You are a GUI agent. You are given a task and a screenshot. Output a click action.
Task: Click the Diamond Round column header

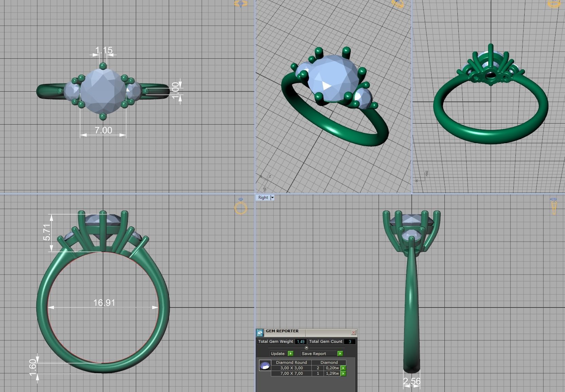tap(291, 362)
